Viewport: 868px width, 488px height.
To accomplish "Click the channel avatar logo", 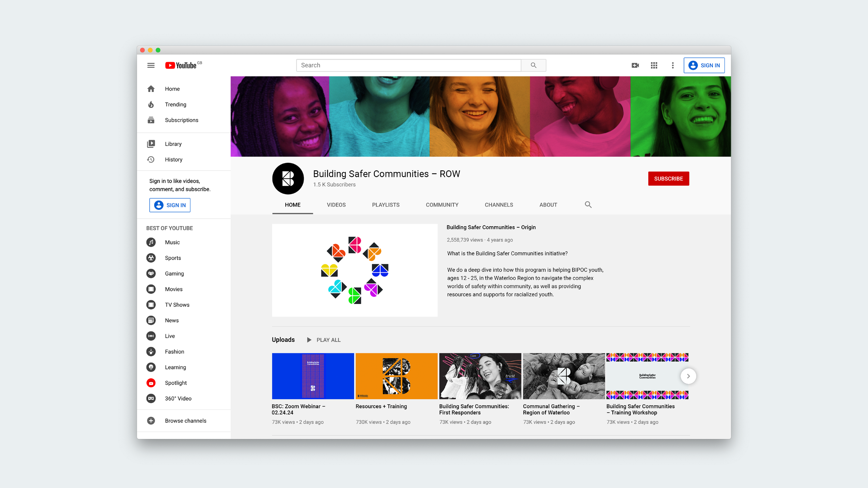I will click(x=288, y=178).
